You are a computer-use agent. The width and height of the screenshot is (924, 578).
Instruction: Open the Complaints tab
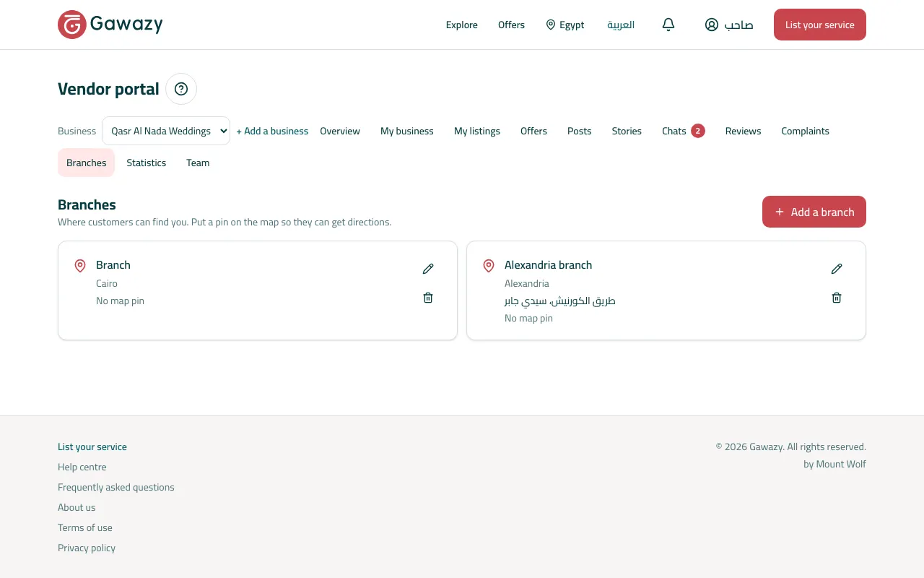pyautogui.click(x=805, y=131)
